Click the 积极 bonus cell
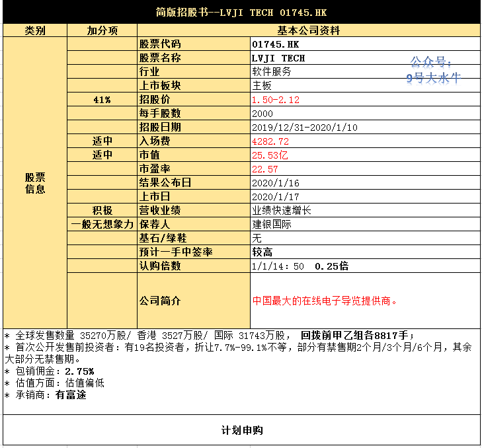Screen dimensions: 482x448 click(102, 211)
